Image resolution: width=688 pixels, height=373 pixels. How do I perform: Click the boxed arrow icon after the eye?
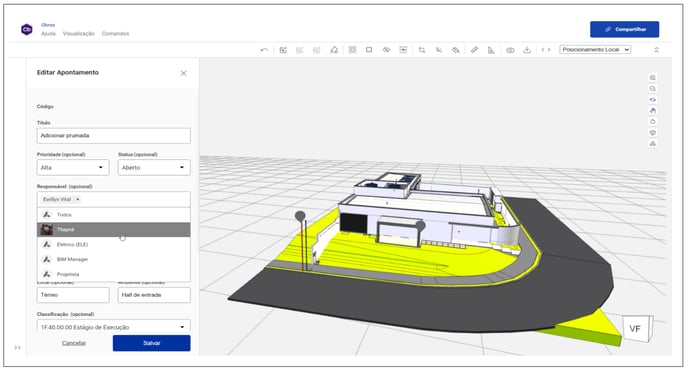(x=403, y=50)
